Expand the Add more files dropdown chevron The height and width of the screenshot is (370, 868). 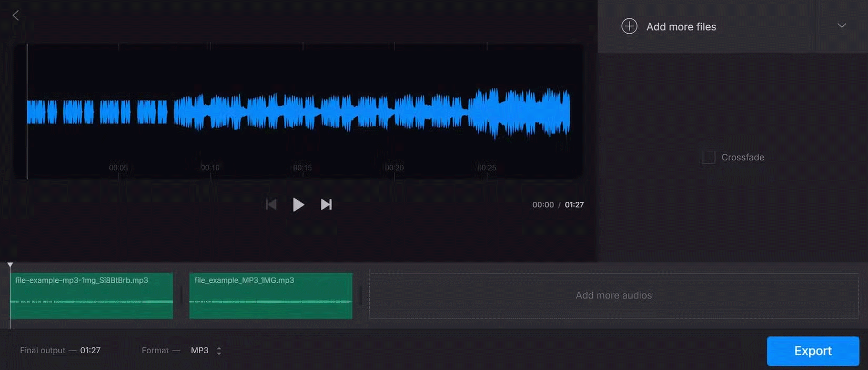842,26
